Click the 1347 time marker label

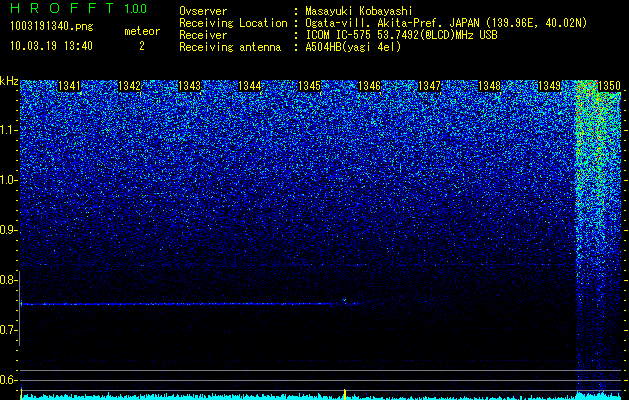click(x=429, y=86)
